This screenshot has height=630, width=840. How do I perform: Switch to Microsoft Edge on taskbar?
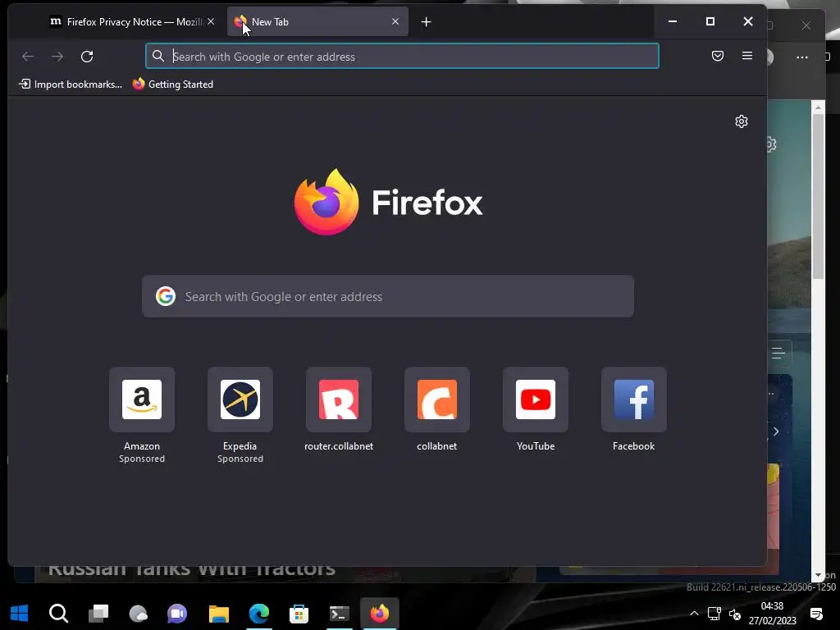(x=259, y=614)
